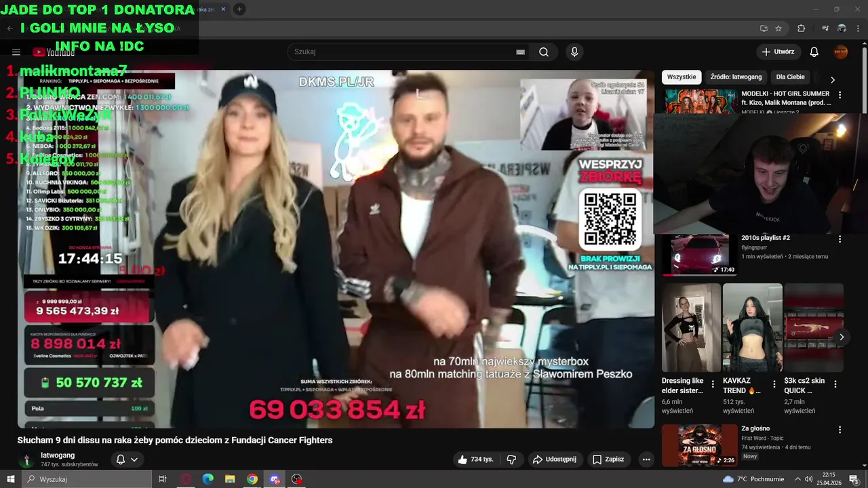Open Windows Start menu
The height and width of the screenshot is (488, 868).
coord(10,479)
